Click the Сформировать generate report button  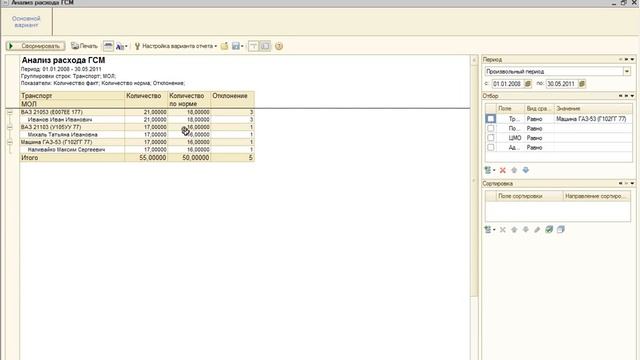[x=36, y=46]
